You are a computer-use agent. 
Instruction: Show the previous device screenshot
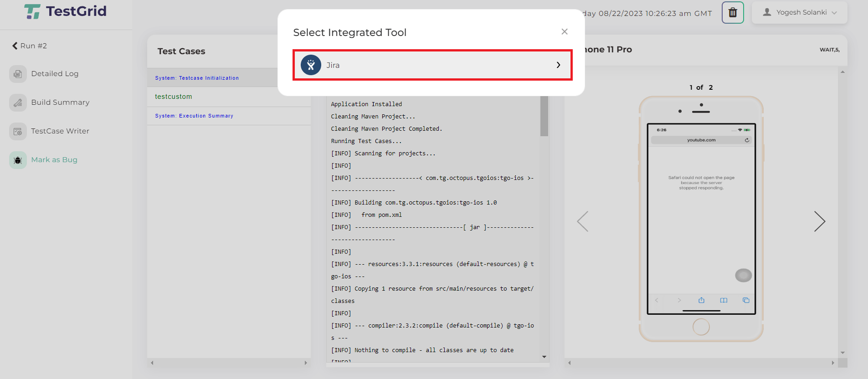point(583,221)
